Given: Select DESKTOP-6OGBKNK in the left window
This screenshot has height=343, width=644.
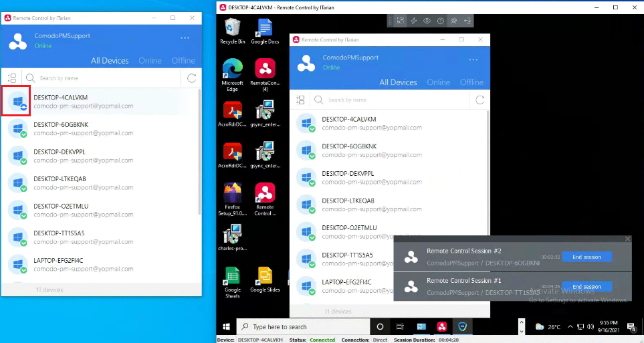Looking at the screenshot, I should tap(100, 128).
